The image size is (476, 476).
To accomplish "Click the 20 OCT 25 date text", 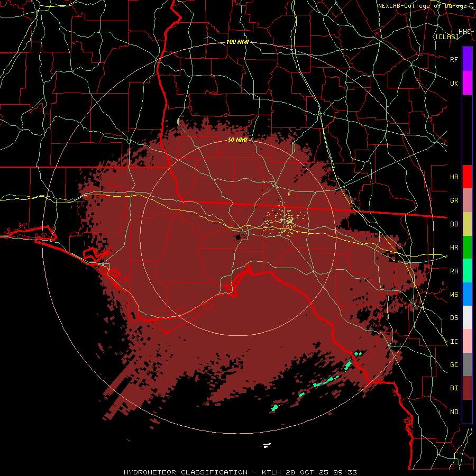I will pyautogui.click(x=307, y=472).
